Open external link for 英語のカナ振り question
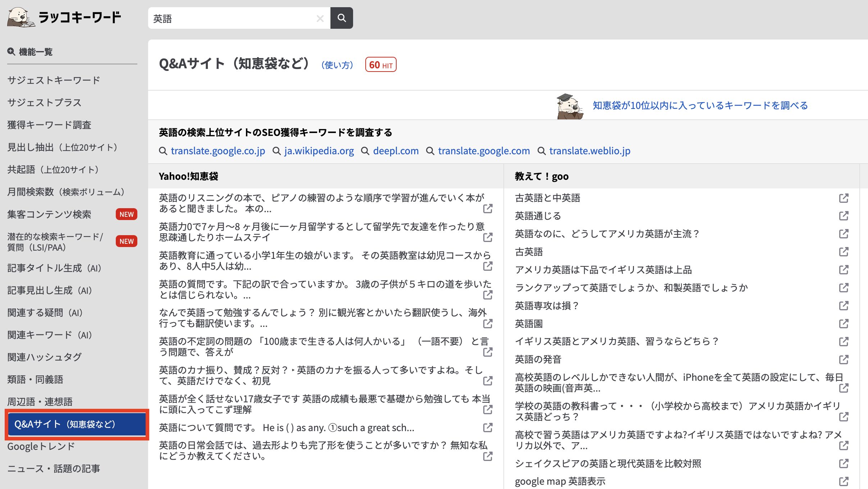 [x=488, y=381]
